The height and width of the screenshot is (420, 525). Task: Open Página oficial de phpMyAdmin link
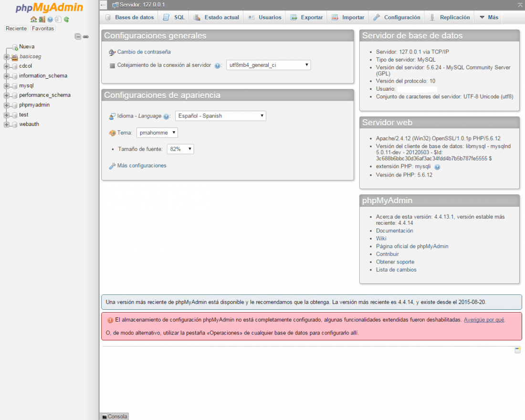[x=412, y=246]
